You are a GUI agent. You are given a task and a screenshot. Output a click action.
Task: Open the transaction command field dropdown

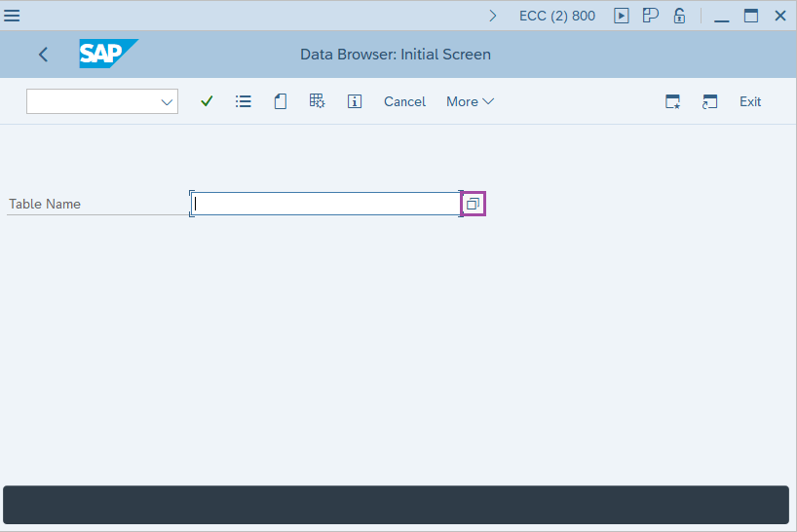coord(167,101)
